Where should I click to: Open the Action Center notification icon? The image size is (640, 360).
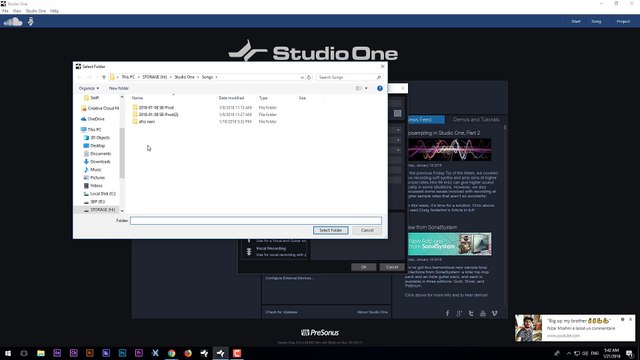tap(630, 353)
